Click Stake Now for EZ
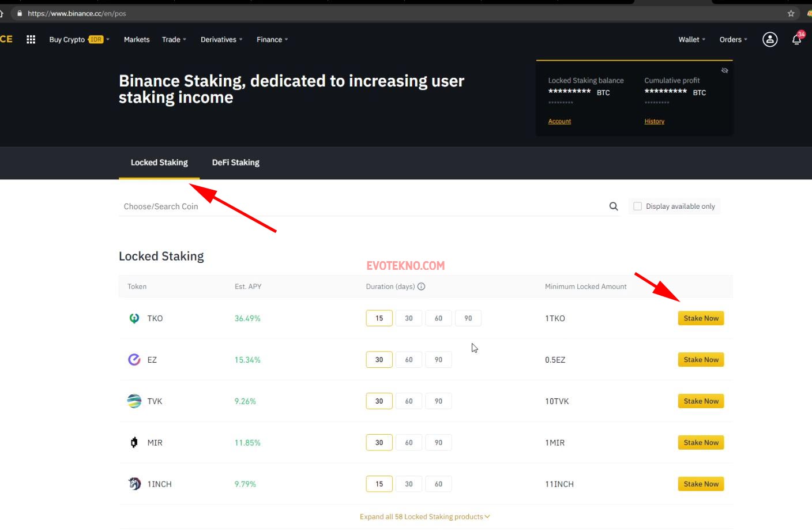 701,360
